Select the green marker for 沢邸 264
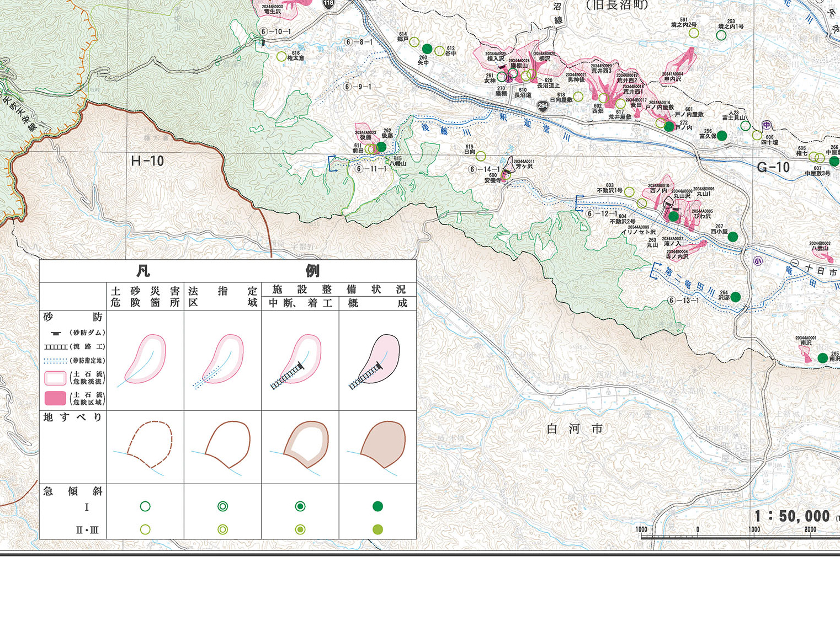This screenshot has height=621, width=840. coord(735,297)
